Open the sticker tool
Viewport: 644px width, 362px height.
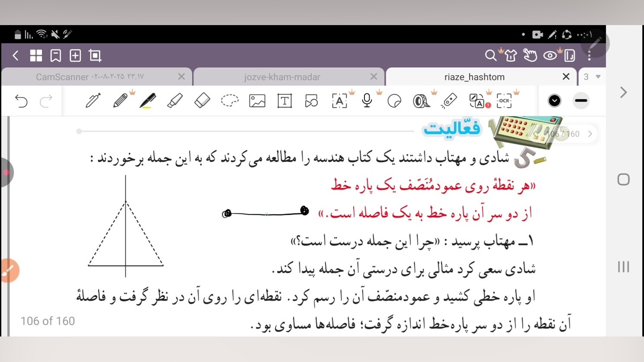click(x=394, y=101)
